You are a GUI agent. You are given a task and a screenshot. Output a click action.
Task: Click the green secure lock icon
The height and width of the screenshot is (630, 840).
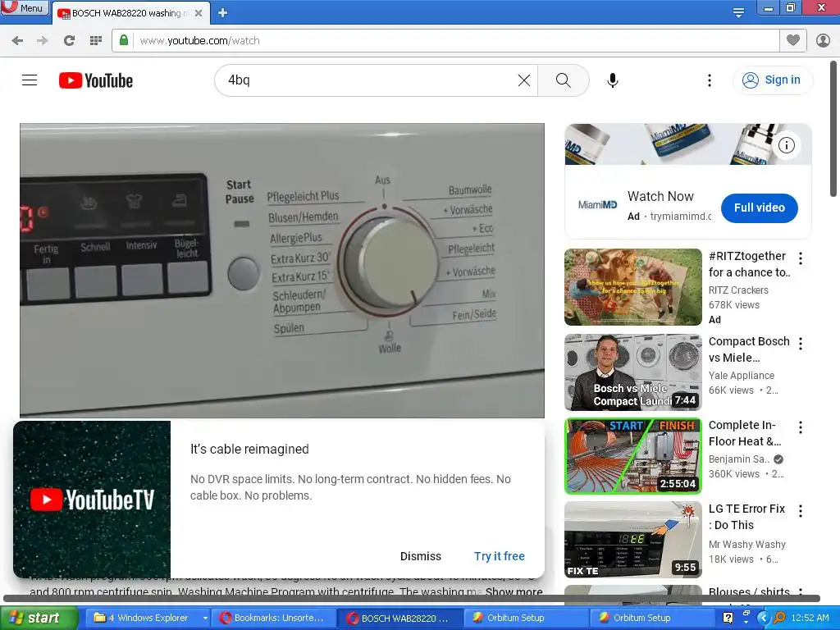click(124, 40)
